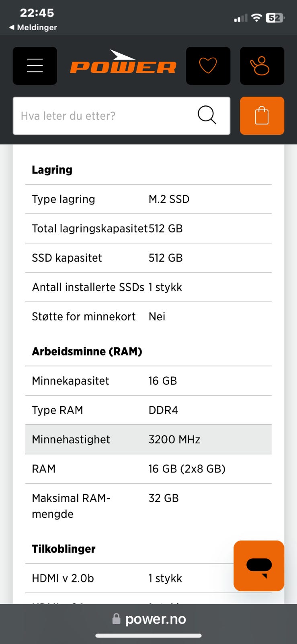
Task: Select the Minnehastighet row
Action: 148,440
